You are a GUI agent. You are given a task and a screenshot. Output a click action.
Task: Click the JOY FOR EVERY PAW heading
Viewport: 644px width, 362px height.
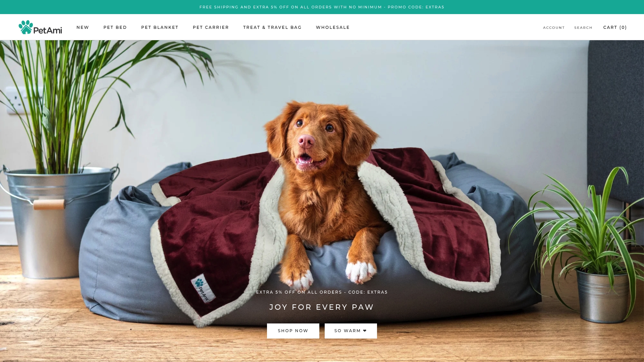pyautogui.click(x=322, y=307)
